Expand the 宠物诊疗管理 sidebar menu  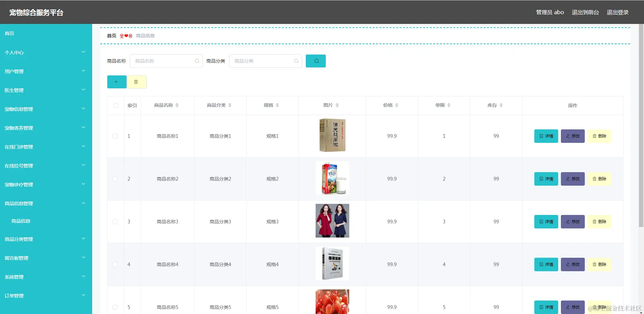(x=46, y=184)
